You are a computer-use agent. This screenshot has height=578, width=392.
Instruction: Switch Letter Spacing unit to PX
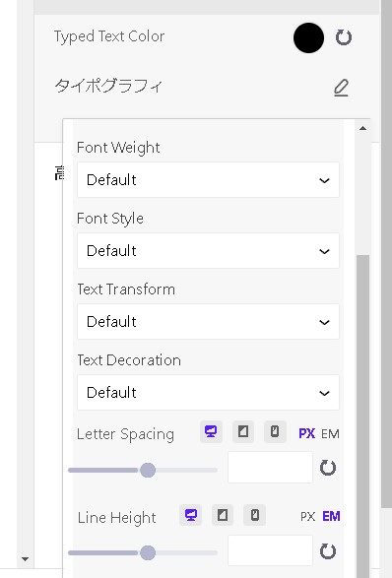coord(307,433)
